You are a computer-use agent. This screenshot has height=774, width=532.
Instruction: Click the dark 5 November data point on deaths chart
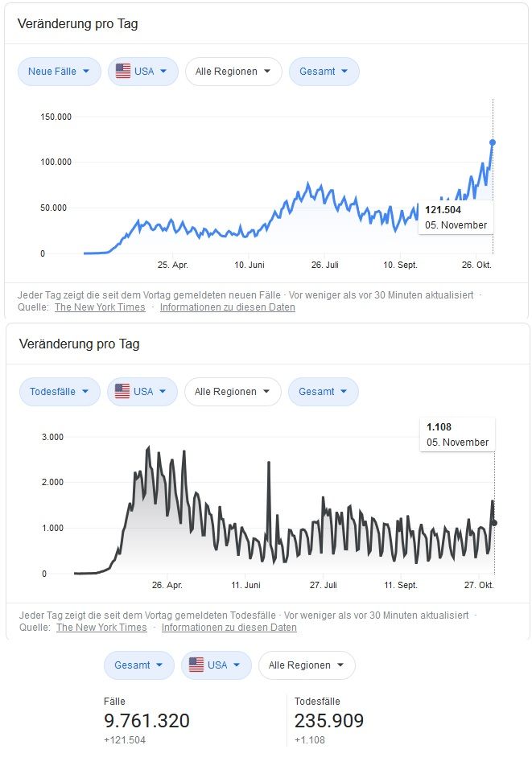[x=494, y=523]
